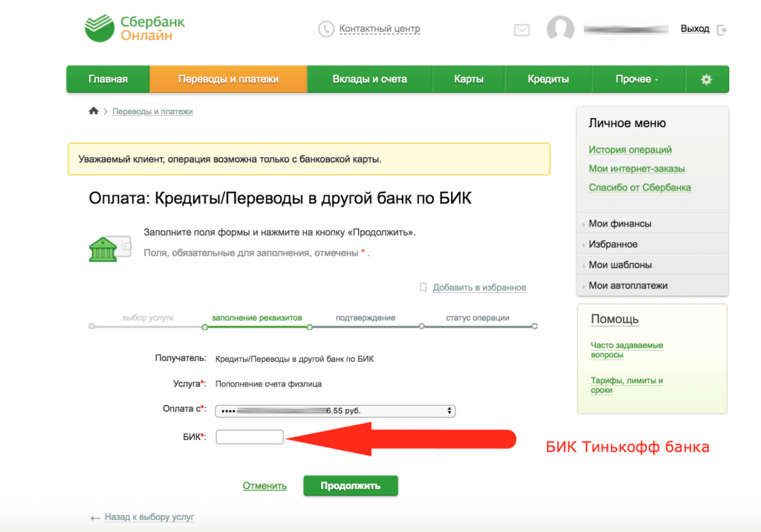Click the Помощь heading

click(x=615, y=319)
